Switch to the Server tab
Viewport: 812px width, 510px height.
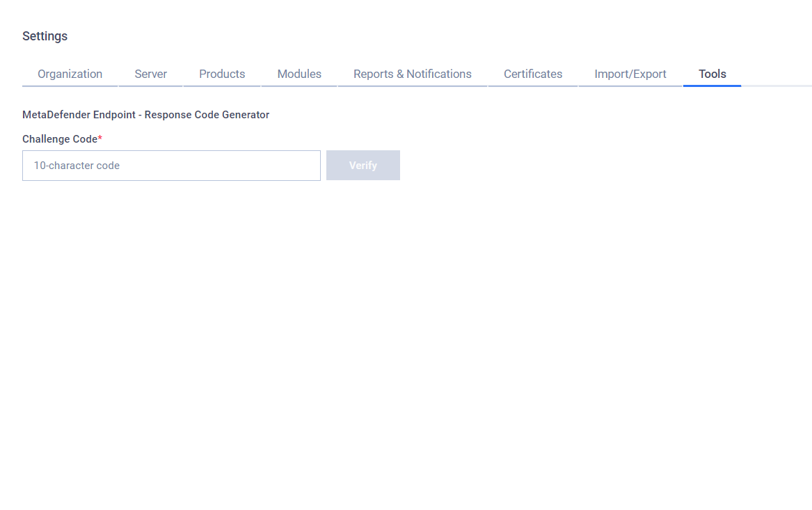click(151, 74)
